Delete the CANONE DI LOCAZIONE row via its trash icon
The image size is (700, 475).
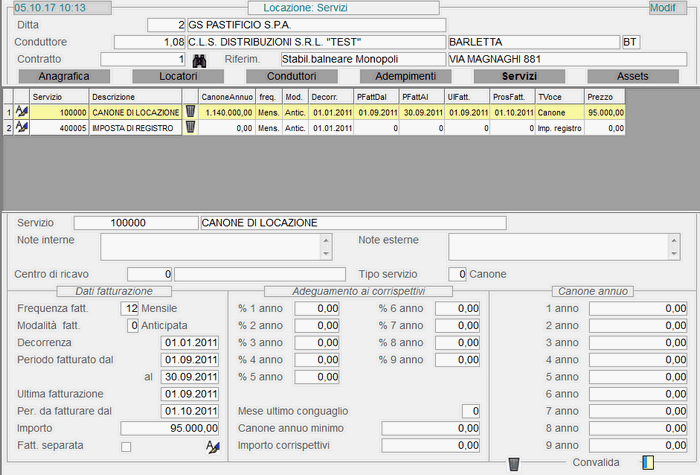[190, 112]
